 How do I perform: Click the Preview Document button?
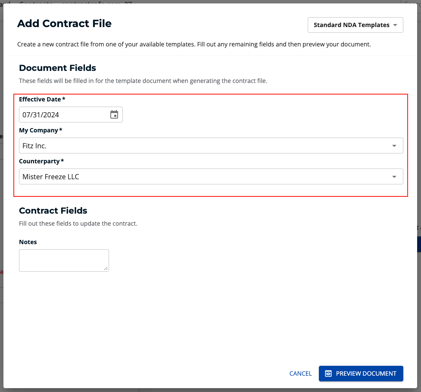361,374
